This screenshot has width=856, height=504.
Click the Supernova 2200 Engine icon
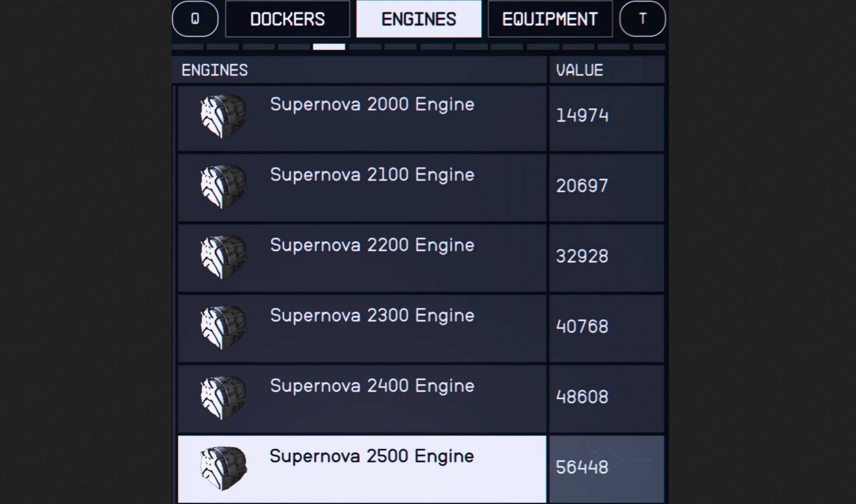point(223,257)
